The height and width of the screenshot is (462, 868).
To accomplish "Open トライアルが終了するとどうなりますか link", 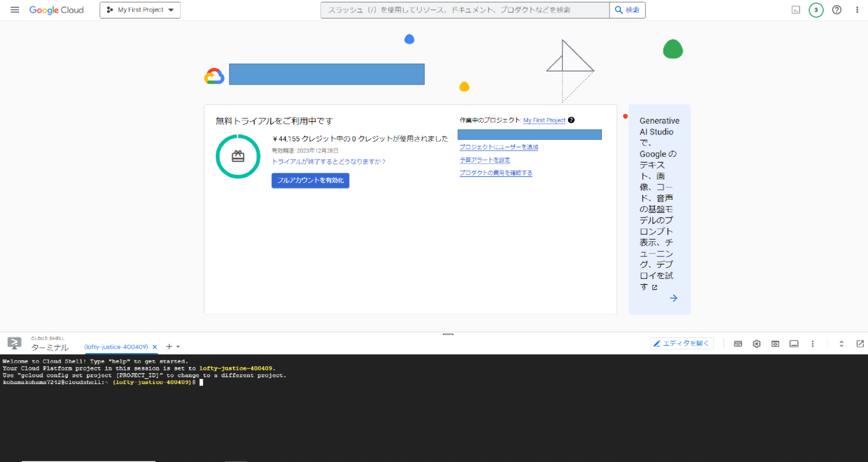I will 329,161.
